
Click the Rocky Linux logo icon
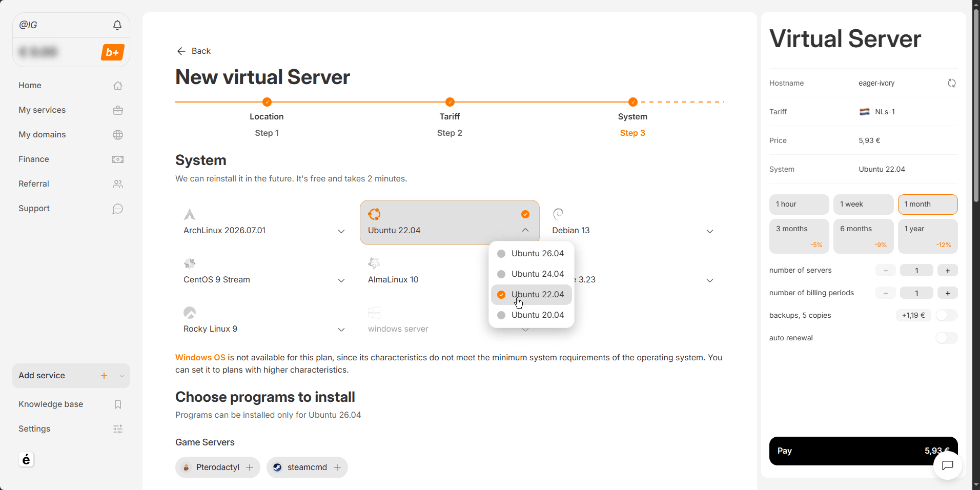(190, 313)
